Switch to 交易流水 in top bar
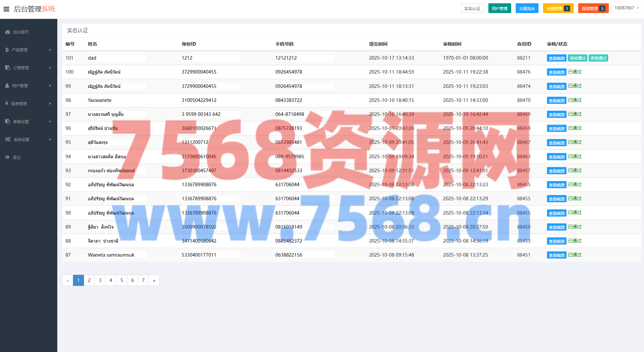This screenshot has width=644, height=352. pyautogui.click(x=527, y=8)
